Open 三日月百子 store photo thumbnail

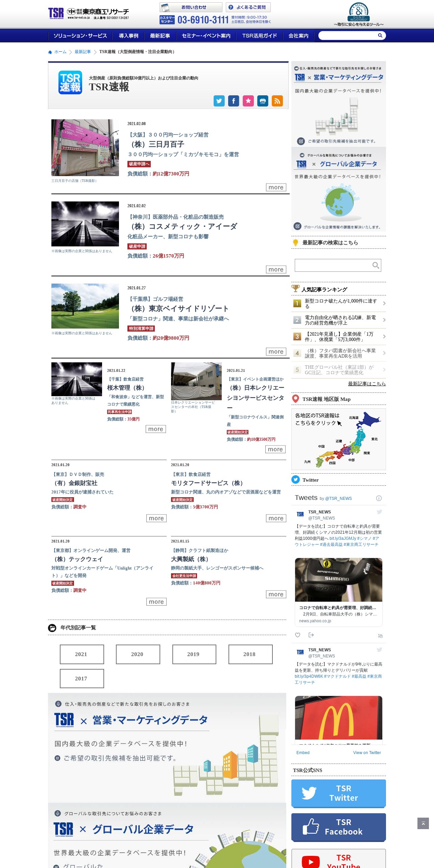(85, 147)
